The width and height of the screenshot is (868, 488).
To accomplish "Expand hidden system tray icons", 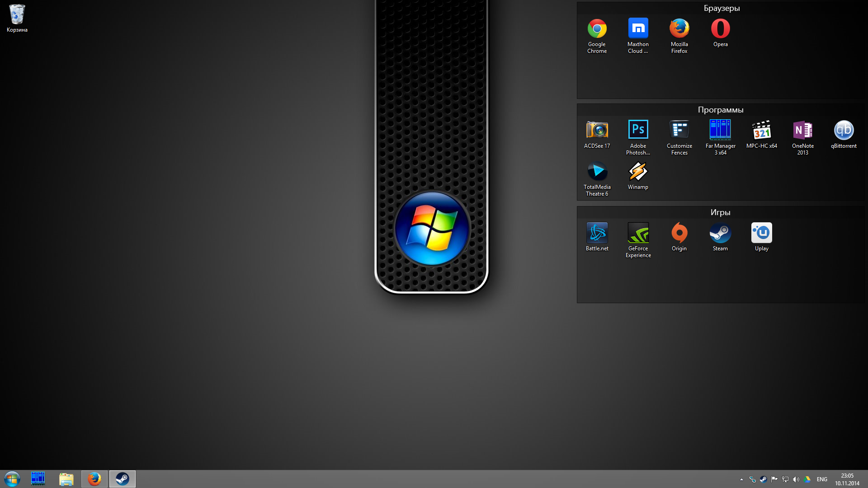I will [741, 479].
